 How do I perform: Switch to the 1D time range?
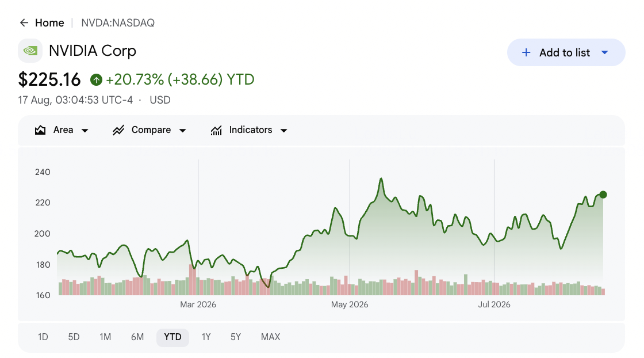[43, 337]
